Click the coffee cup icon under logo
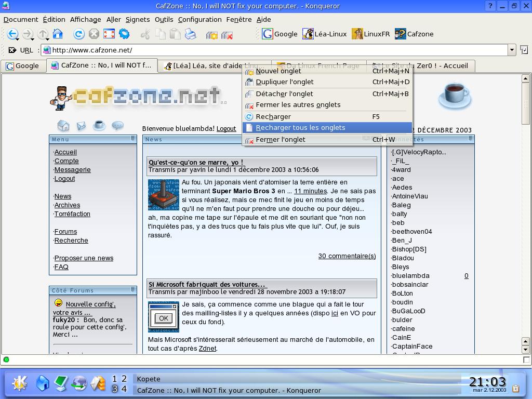The height and width of the screenshot is (399, 532). tap(99, 125)
